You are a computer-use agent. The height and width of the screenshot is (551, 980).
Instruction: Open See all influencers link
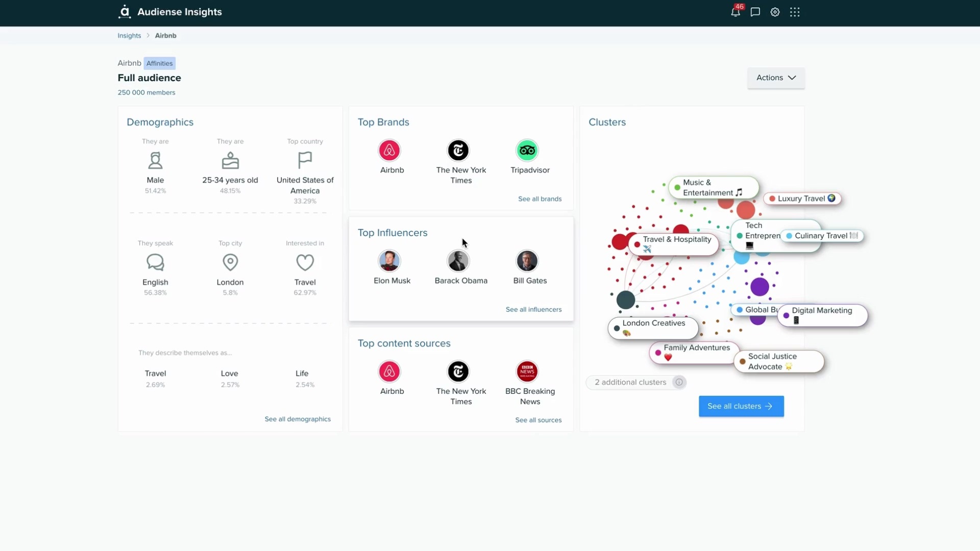pyautogui.click(x=533, y=310)
